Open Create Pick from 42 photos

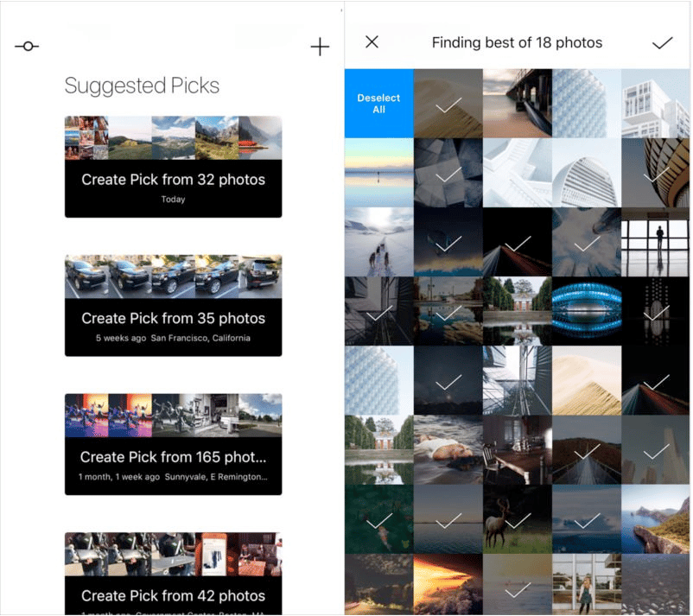(173, 574)
